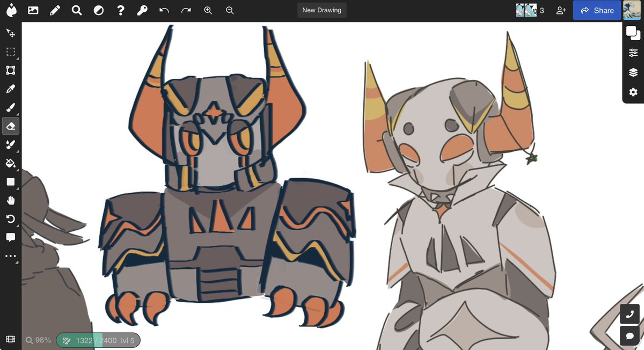Click the add user invite icon
Image resolution: width=644 pixels, height=350 pixels.
tap(561, 10)
